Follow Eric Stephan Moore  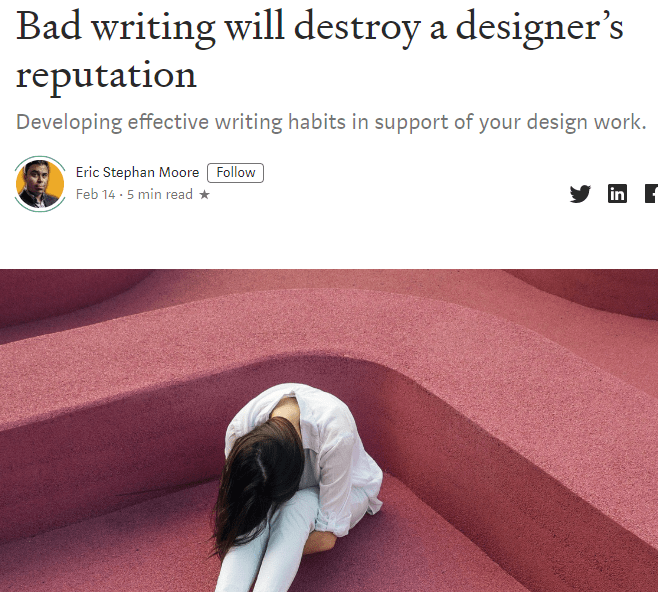pyautogui.click(x=235, y=173)
